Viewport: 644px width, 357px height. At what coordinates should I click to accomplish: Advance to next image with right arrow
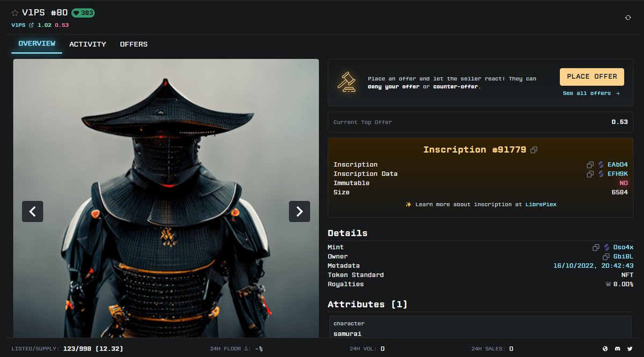(299, 212)
